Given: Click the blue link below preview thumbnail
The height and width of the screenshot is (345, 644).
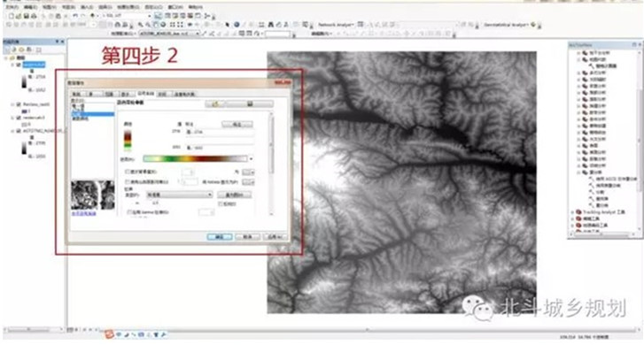Looking at the screenshot, I should coord(84,214).
